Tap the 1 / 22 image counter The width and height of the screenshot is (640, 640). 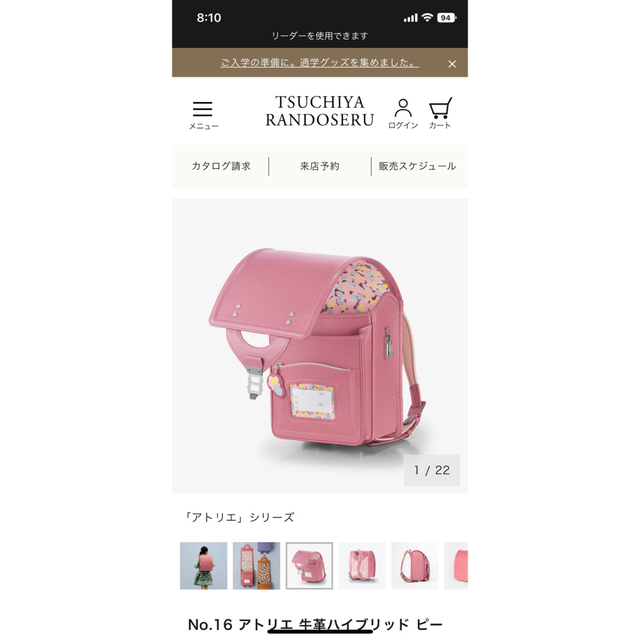(432, 470)
